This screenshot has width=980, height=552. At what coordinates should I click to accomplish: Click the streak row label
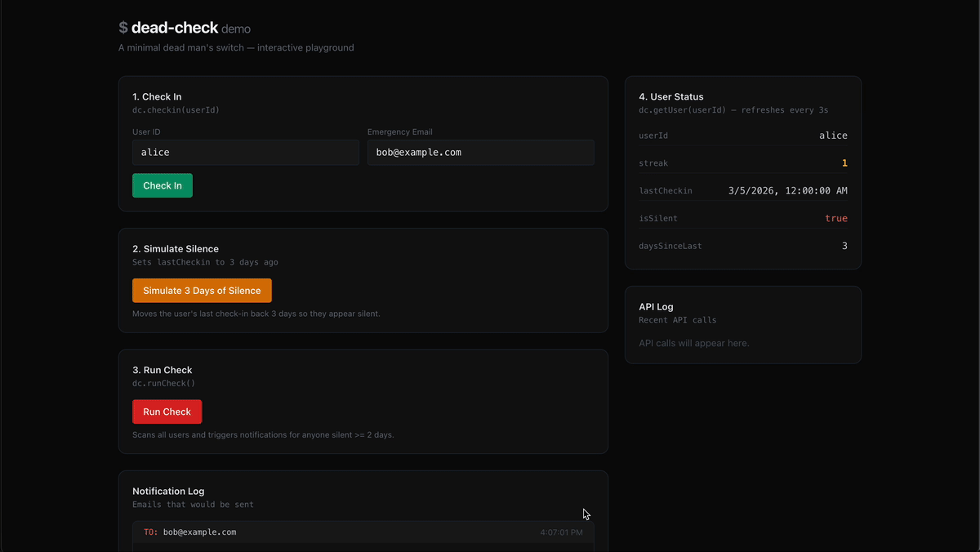[x=653, y=163]
